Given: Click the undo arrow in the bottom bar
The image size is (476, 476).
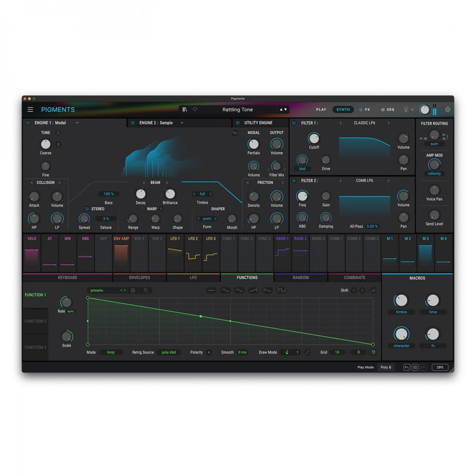Looking at the screenshot, I should coord(407,367).
